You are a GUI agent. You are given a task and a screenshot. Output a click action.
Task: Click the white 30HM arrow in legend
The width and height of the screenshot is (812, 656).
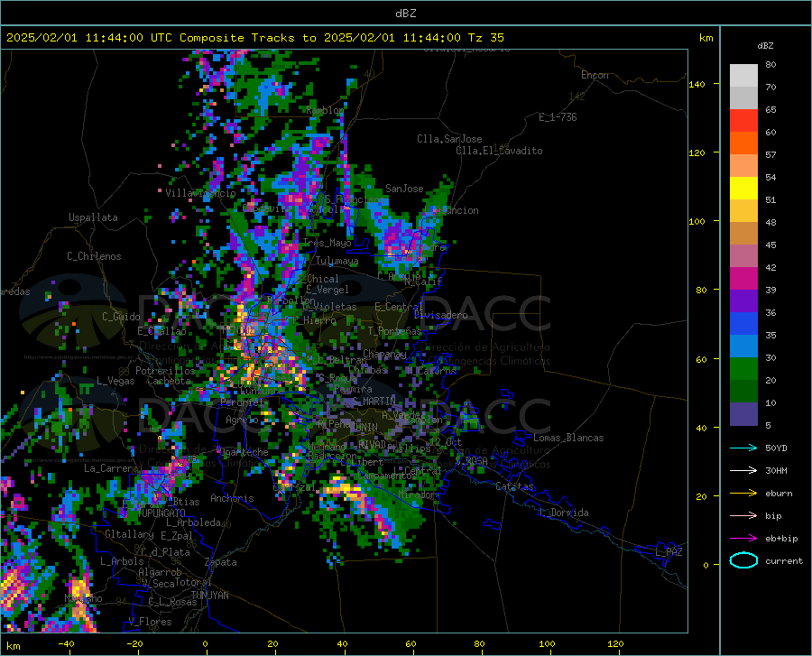[x=743, y=471]
